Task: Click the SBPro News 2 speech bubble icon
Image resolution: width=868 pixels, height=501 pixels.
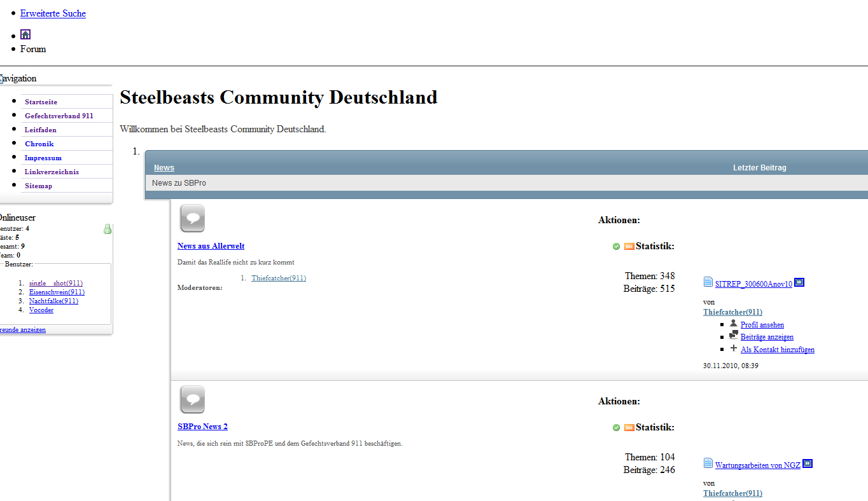Action: (192, 399)
